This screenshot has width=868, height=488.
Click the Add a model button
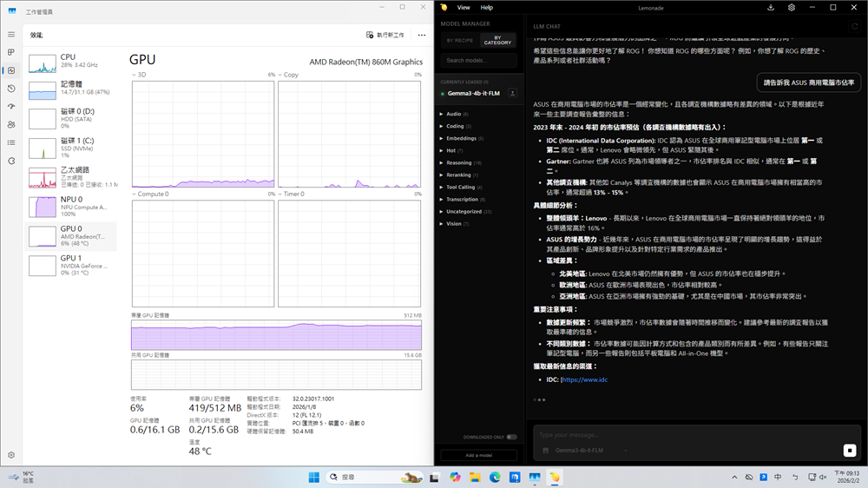point(478,455)
